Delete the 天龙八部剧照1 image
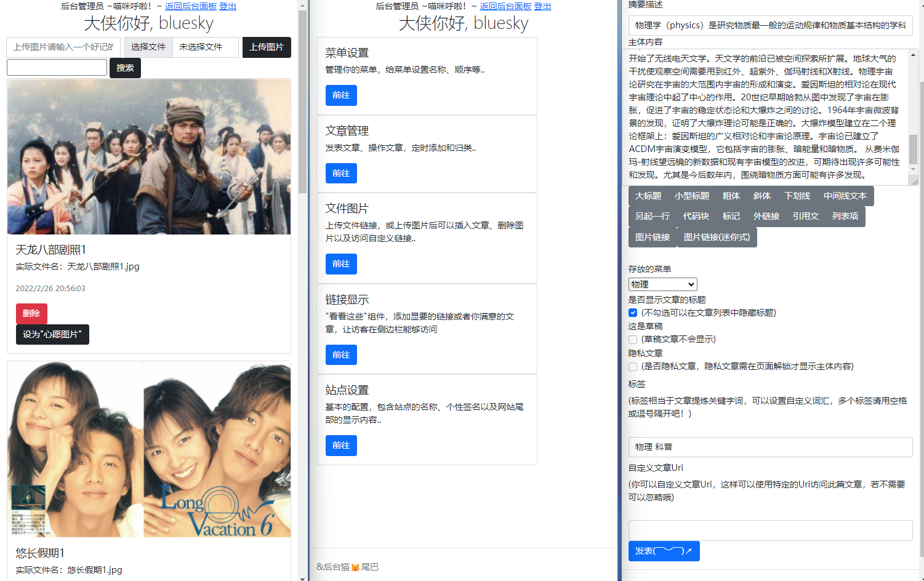 pyautogui.click(x=31, y=313)
